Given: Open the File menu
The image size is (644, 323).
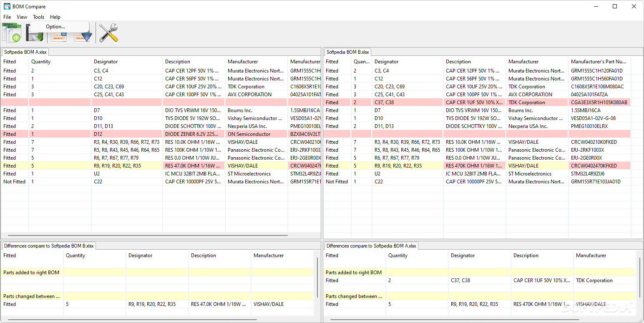Looking at the screenshot, I should click(x=7, y=17).
